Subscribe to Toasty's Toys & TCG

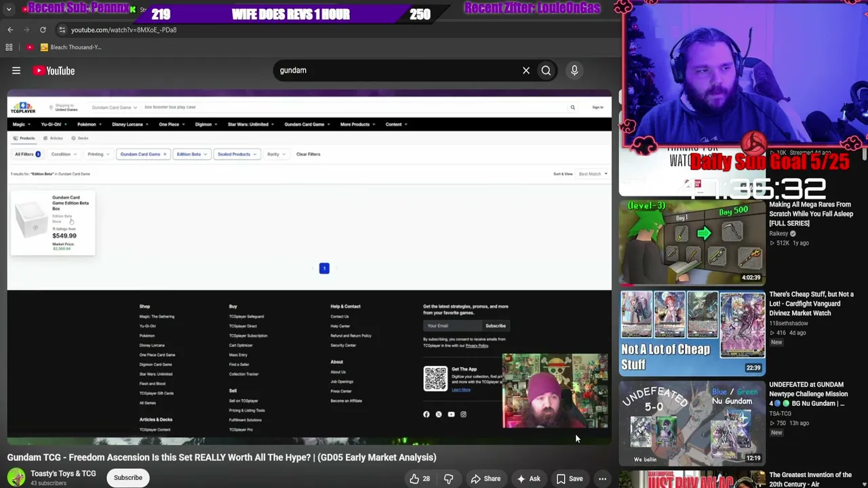128,478
